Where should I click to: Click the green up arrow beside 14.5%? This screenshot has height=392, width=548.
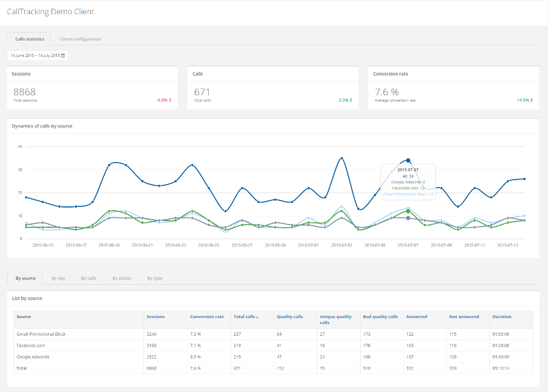(532, 100)
